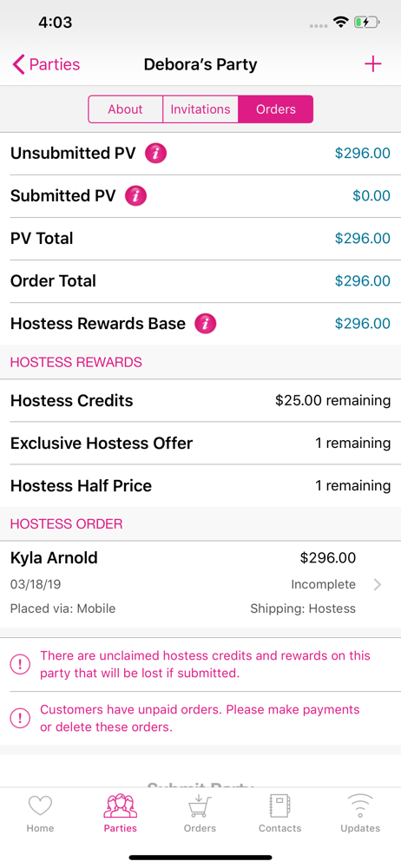Open the Hostess Credits row
The image size is (401, 868).
coord(200,401)
